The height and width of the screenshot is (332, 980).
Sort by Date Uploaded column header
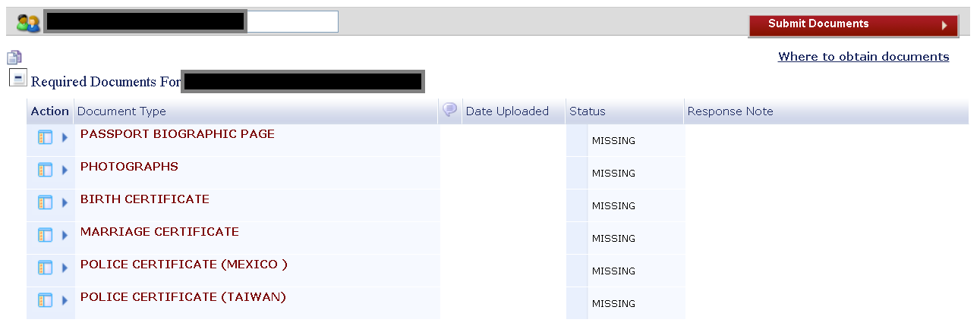coord(507,111)
